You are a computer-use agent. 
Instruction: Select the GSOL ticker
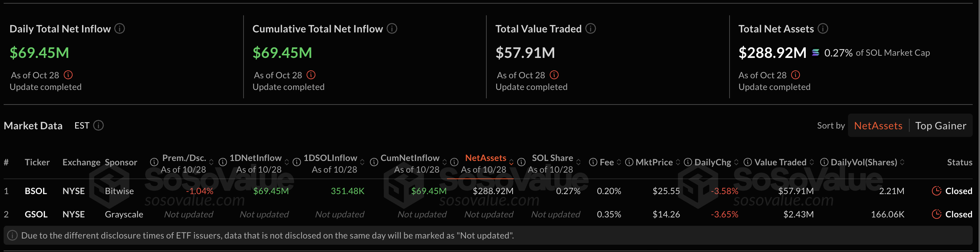pyautogui.click(x=36, y=214)
